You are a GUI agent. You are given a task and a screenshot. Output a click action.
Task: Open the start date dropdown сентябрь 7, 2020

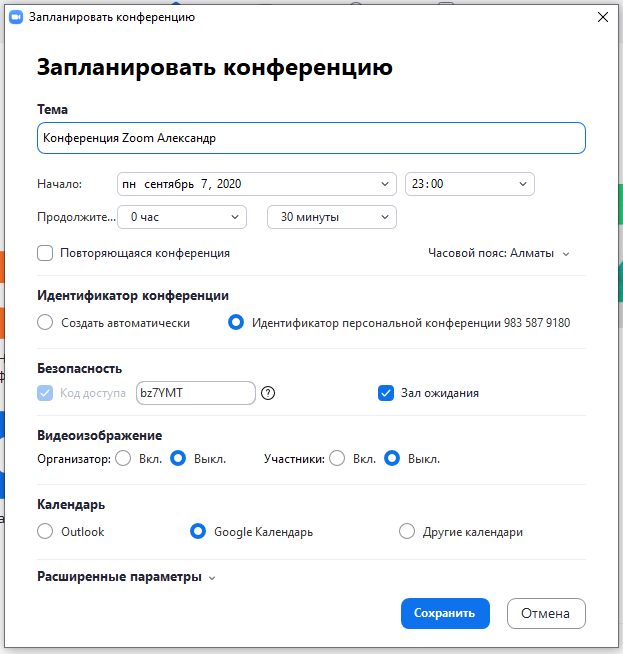point(256,184)
